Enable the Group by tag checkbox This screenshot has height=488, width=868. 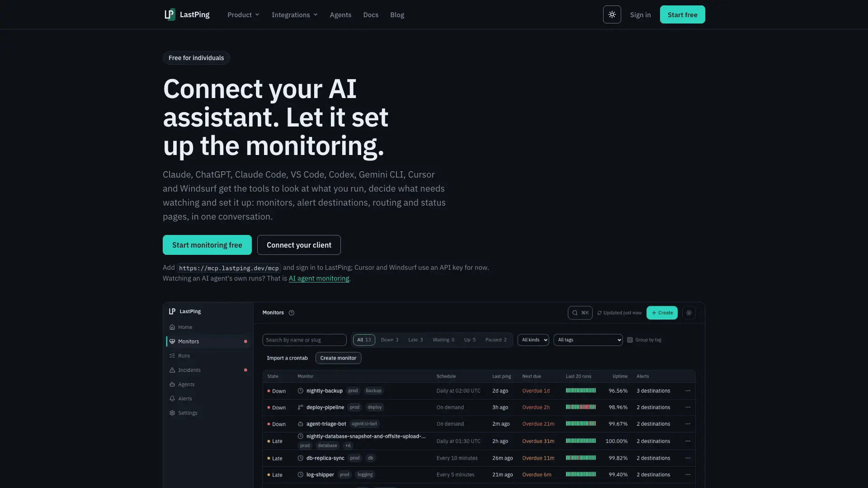pyautogui.click(x=630, y=340)
